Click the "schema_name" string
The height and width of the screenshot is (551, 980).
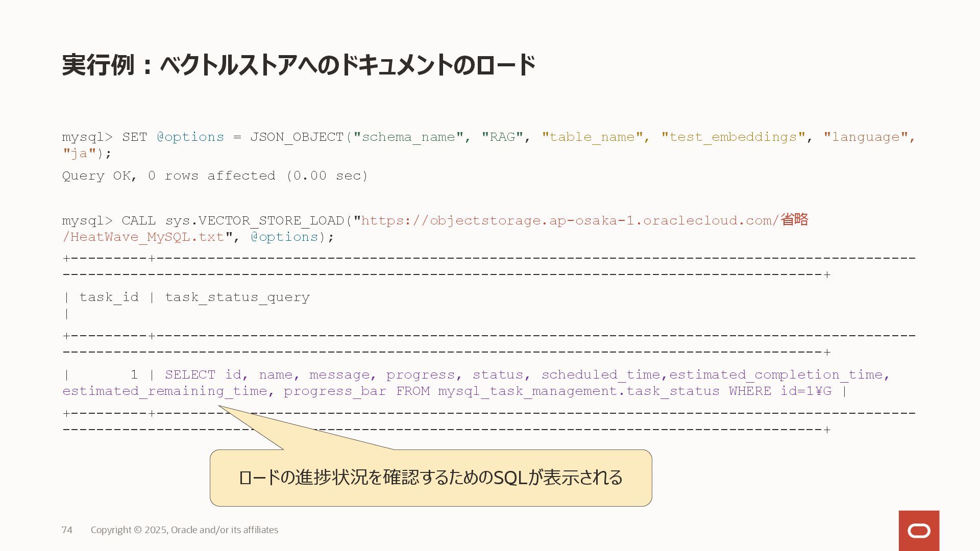pos(408,137)
